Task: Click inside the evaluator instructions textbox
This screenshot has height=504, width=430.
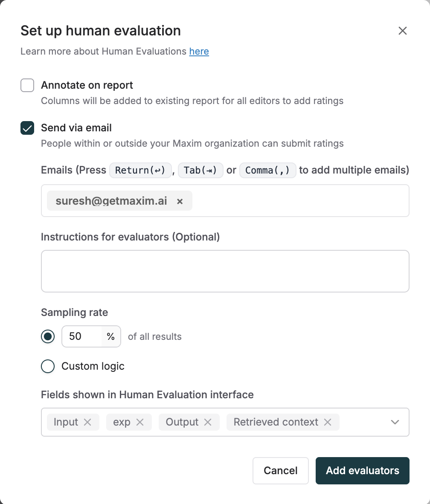Action: [225, 271]
